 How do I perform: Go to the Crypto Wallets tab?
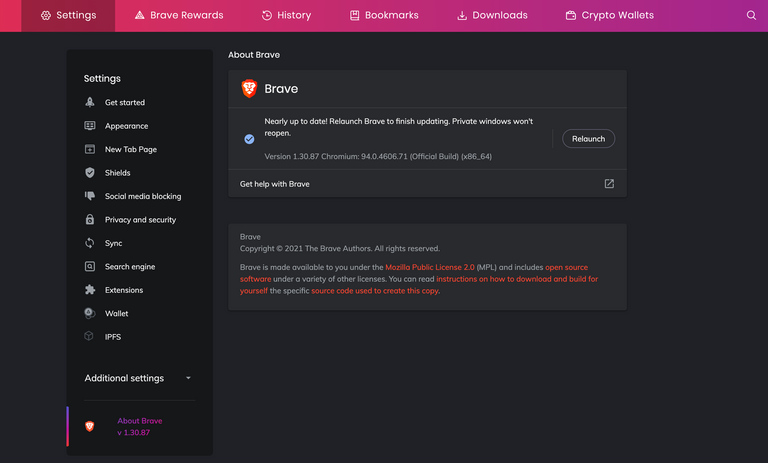click(x=609, y=16)
